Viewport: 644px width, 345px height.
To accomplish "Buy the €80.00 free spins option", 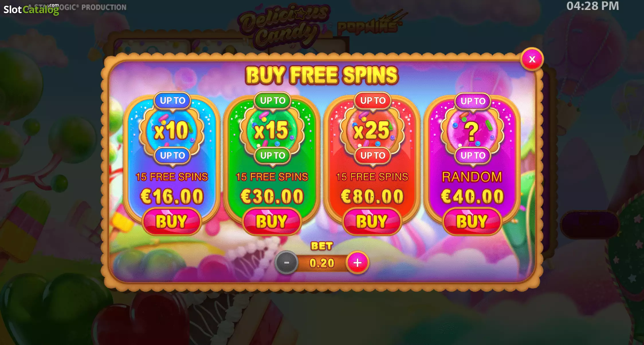I will [372, 221].
